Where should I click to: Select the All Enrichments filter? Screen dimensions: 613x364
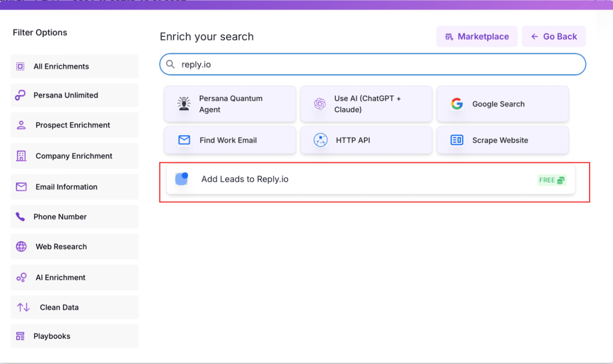point(75,66)
